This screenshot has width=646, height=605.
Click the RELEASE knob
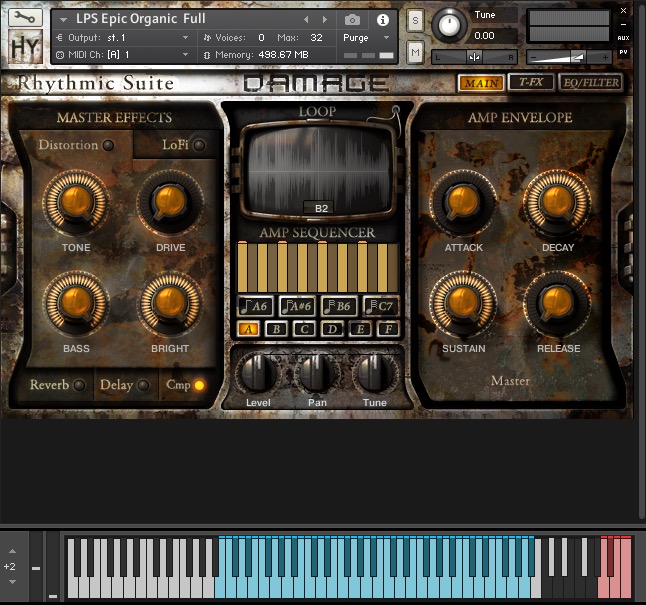click(x=557, y=304)
